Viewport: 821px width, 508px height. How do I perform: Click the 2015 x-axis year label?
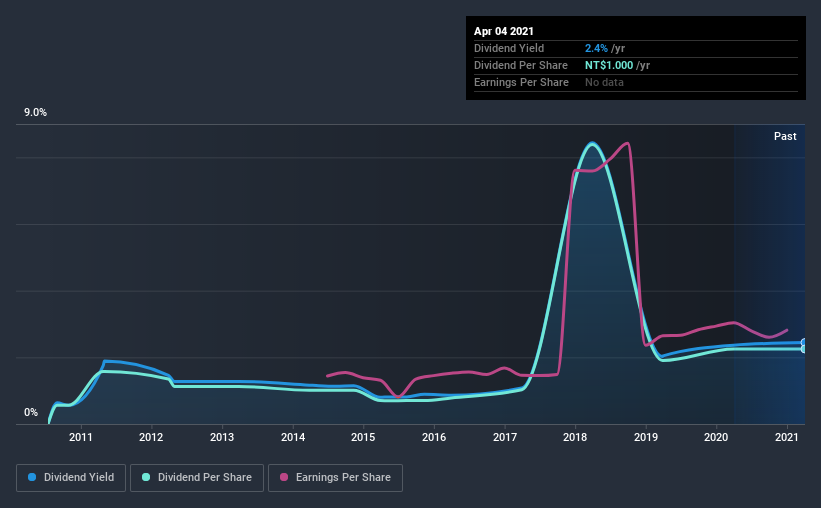363,437
